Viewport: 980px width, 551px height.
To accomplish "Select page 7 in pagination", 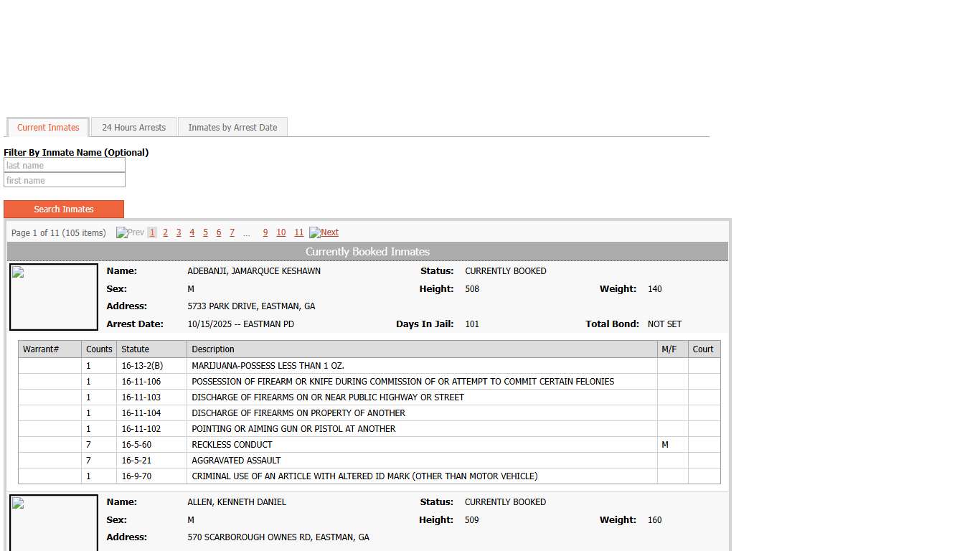I will (232, 232).
